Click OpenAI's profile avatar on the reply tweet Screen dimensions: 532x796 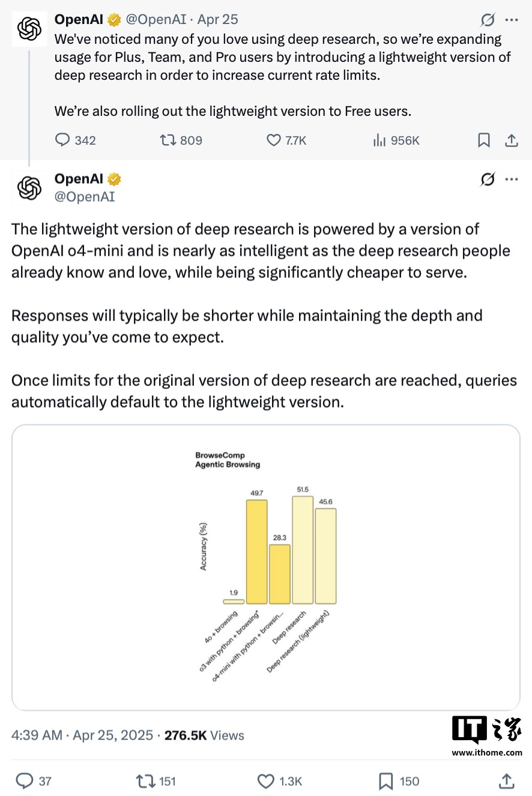pos(29,187)
